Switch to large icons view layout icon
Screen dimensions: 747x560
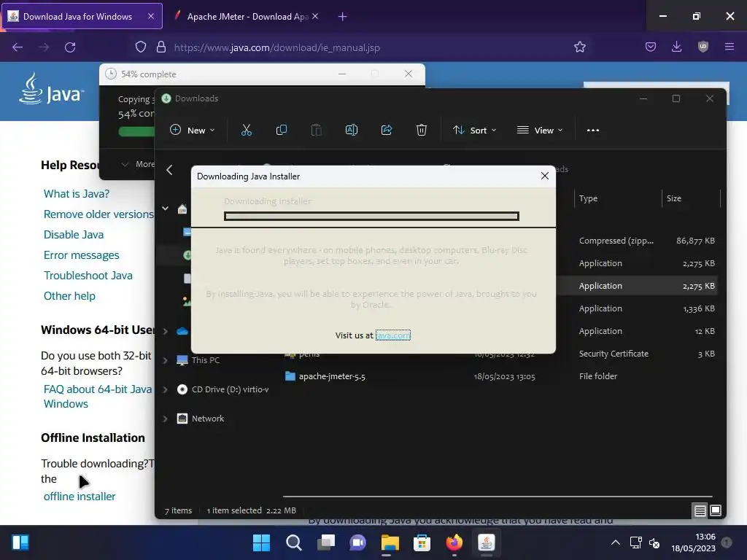(716, 510)
